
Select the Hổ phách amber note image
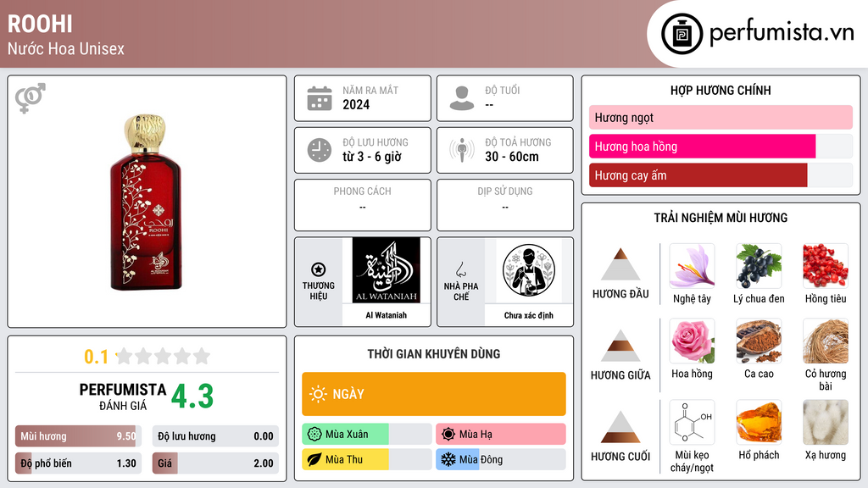759,422
